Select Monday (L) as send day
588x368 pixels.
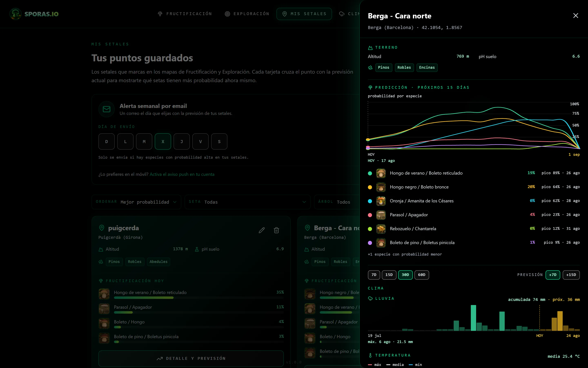coord(125,141)
